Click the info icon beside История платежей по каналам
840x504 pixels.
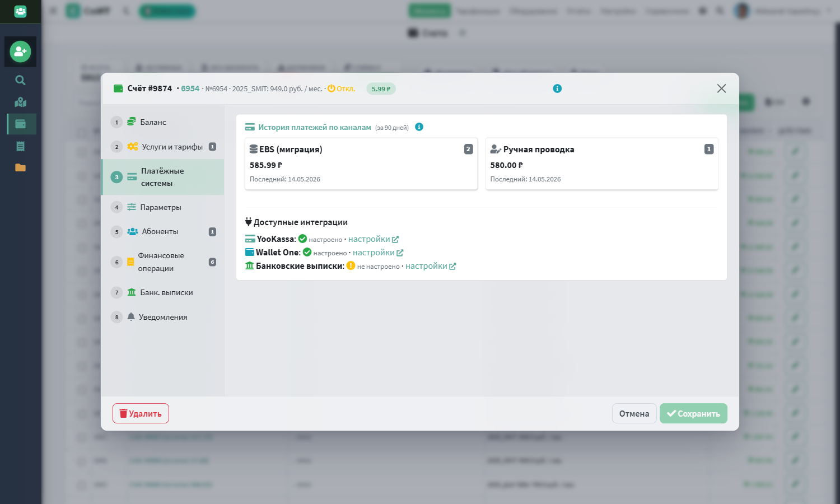(x=419, y=127)
